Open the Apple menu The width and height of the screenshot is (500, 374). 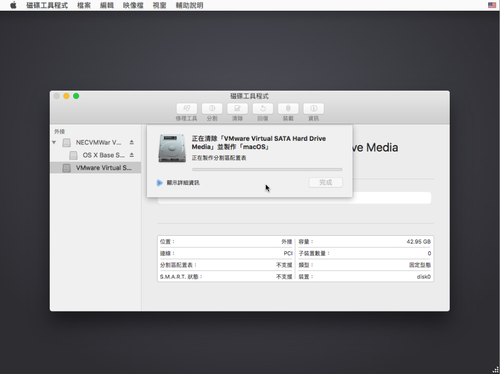13,5
